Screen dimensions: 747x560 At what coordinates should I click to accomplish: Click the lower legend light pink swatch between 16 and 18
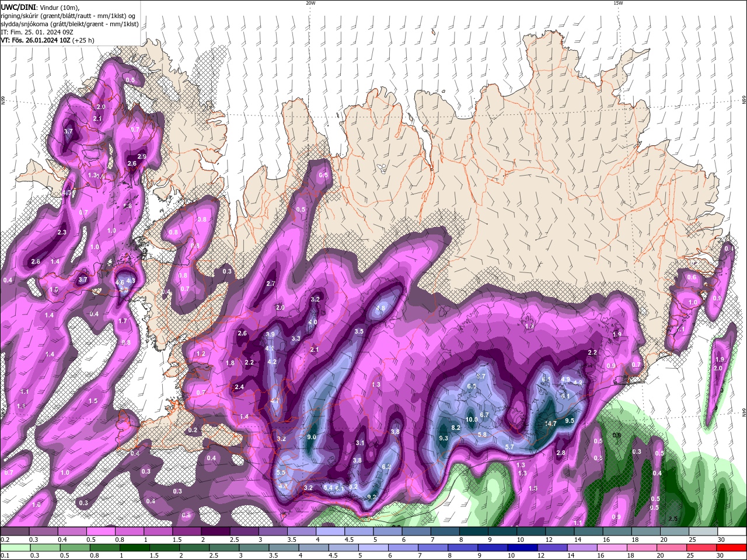[x=612, y=548]
